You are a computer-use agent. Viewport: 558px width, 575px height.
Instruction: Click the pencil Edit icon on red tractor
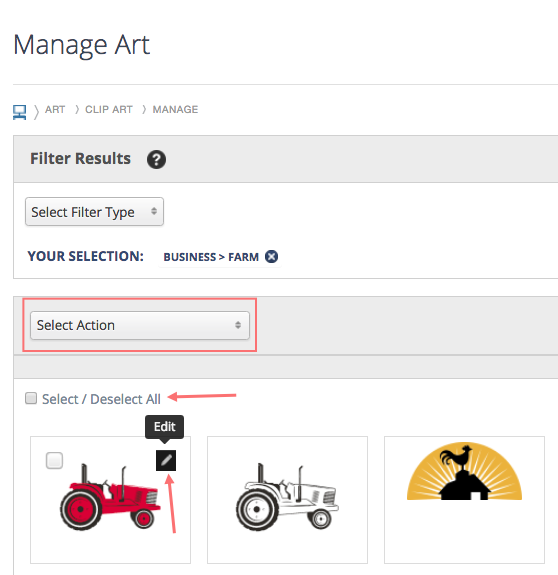point(166,460)
